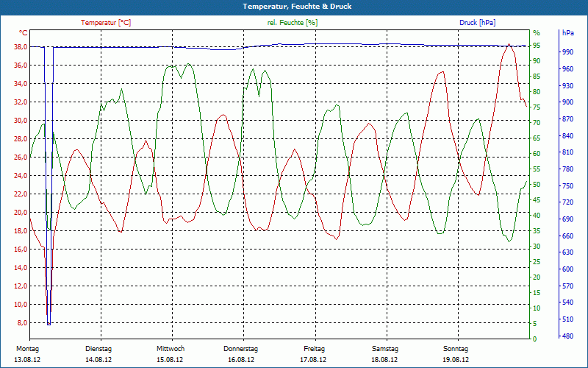Click pressure axis value "930"

567,86
